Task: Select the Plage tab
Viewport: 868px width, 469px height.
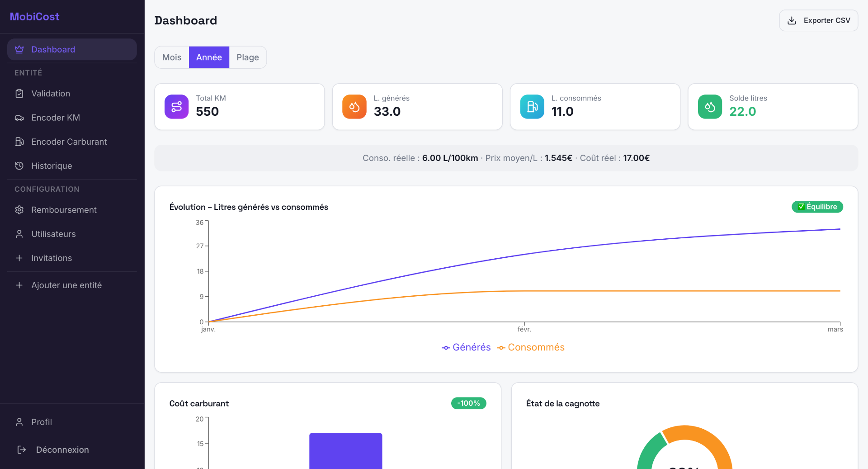Action: pos(247,57)
